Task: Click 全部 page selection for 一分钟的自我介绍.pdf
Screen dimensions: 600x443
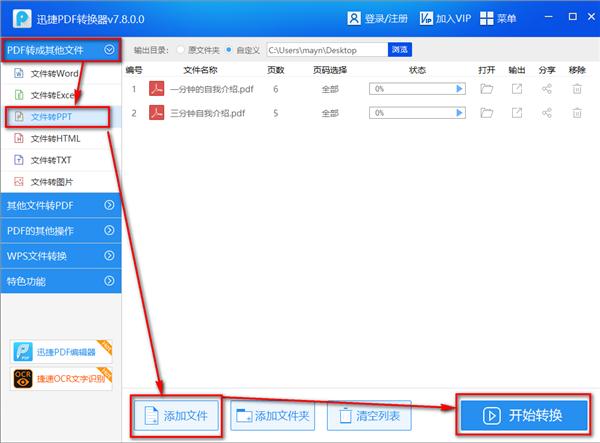Action: coord(330,89)
